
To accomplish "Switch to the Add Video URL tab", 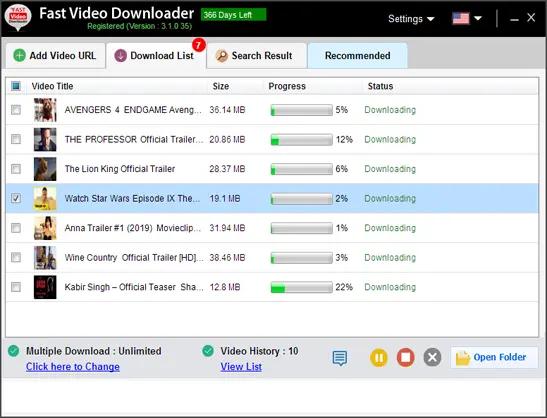I will point(55,55).
